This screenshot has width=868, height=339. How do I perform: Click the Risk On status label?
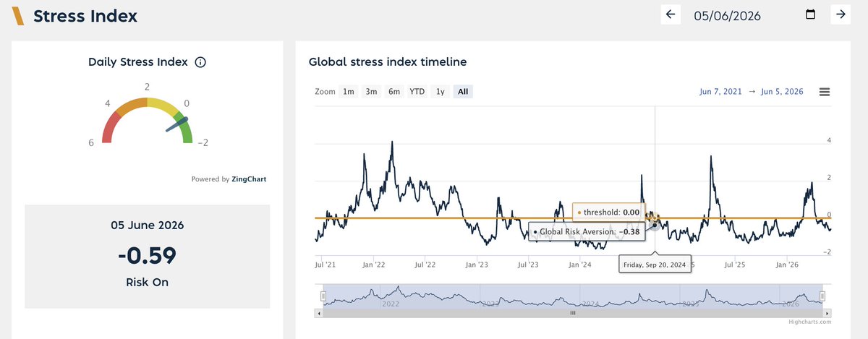(148, 282)
